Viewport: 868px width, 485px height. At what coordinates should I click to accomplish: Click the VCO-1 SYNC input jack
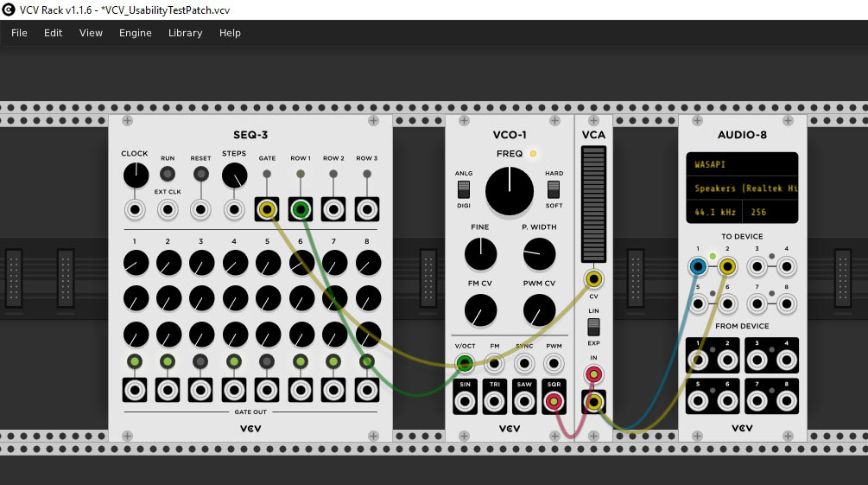[523, 364]
